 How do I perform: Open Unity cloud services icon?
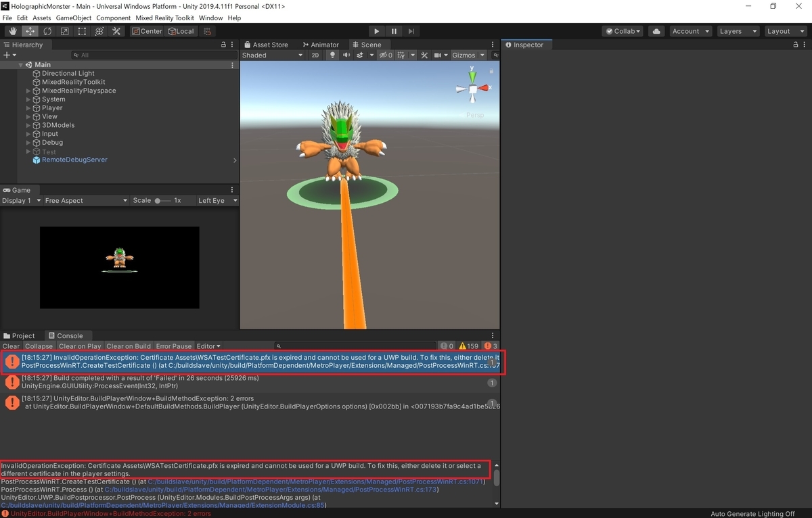656,31
